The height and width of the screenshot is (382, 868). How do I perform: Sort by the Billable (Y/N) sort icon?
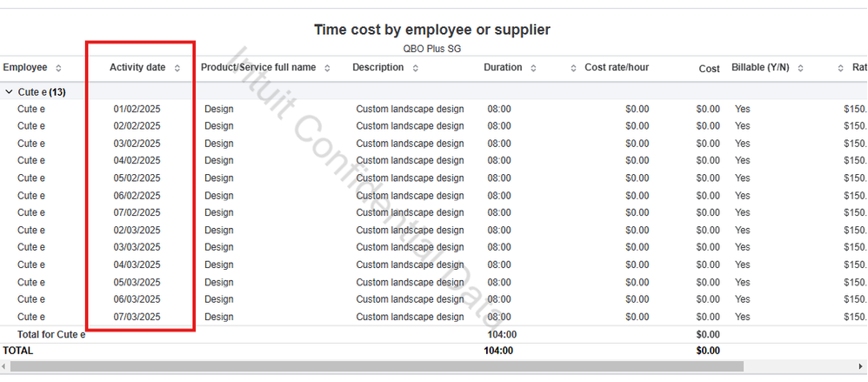pyautogui.click(x=800, y=68)
